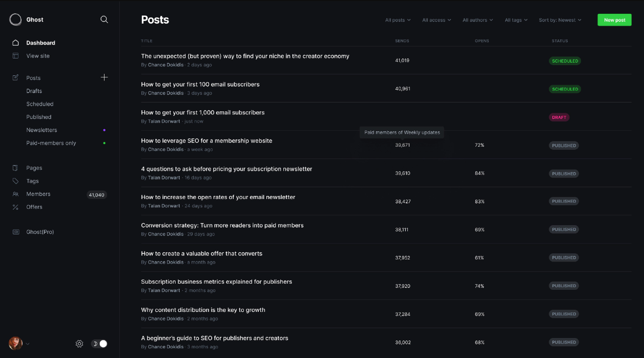
Task: Open the All access filter dropdown
Action: [436, 20]
